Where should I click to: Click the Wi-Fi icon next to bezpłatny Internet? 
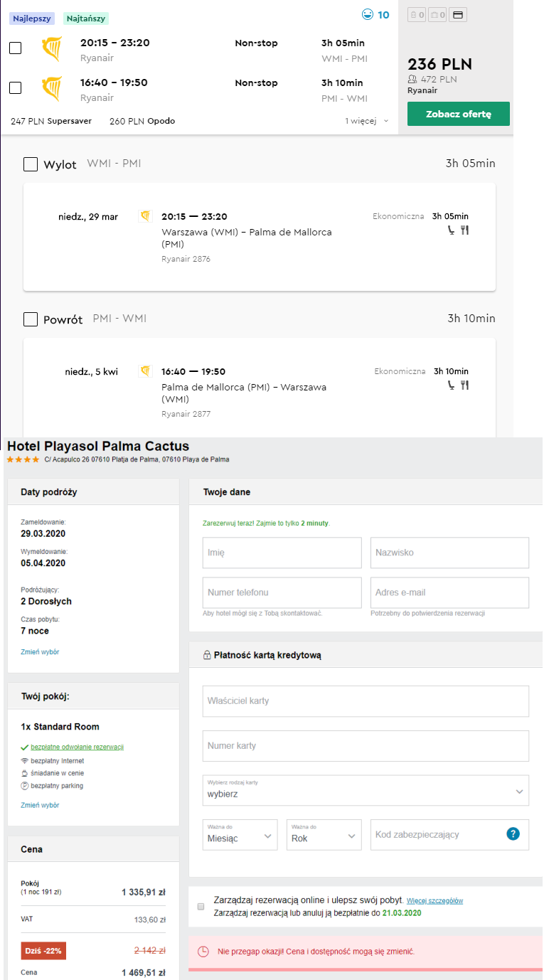point(25,760)
